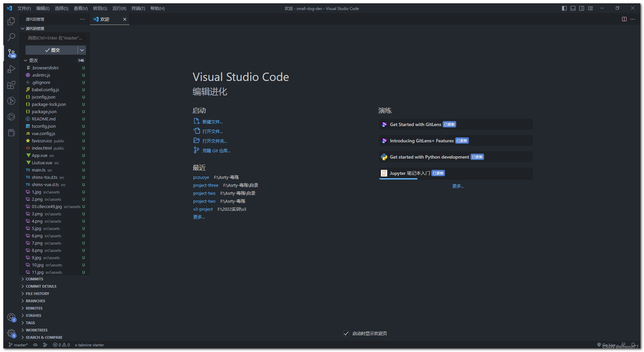Select App.vue in changes list
The width and height of the screenshot is (644, 352).
pos(55,156)
